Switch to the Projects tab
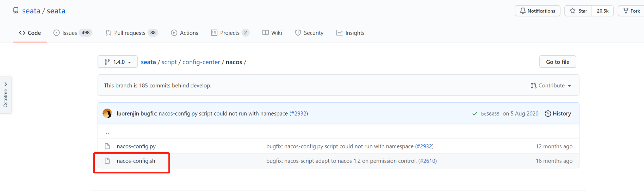The image size is (644, 196). tap(230, 33)
